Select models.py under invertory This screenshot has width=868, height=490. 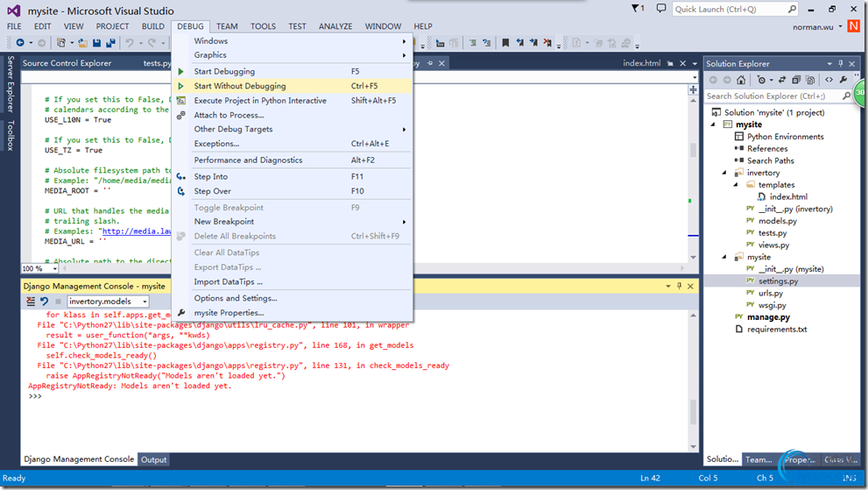pos(777,221)
